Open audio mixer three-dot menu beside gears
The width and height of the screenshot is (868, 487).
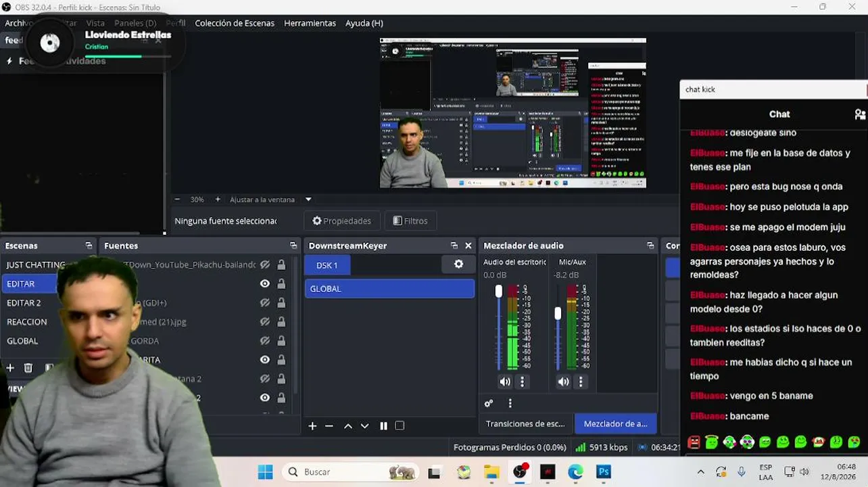pyautogui.click(x=510, y=403)
